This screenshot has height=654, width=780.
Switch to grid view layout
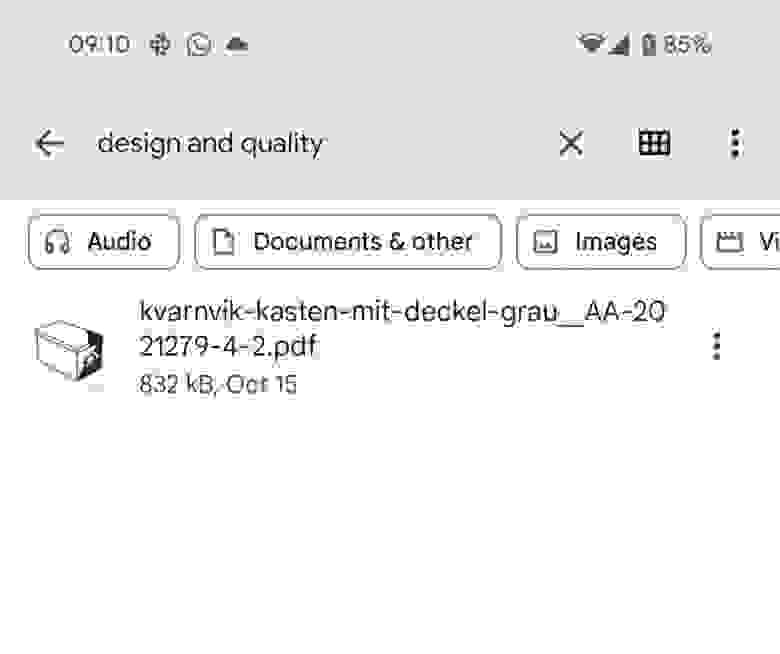[654, 143]
